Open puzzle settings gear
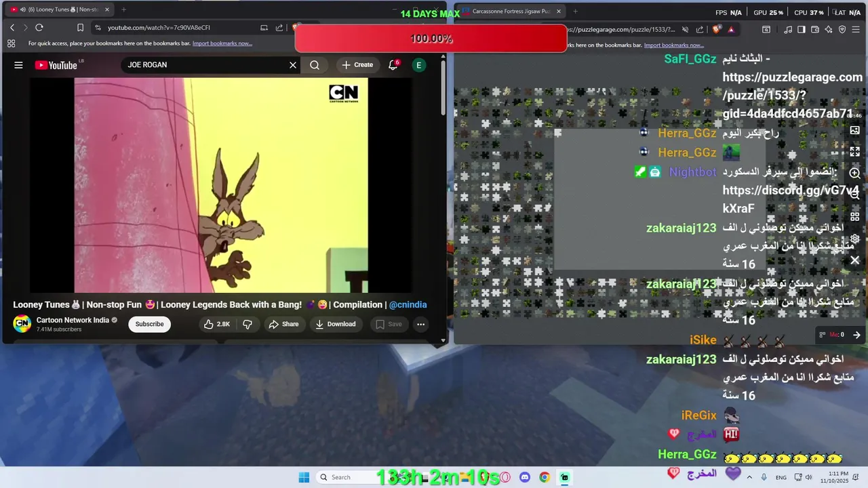Screen dimensions: 868x488 854,239
